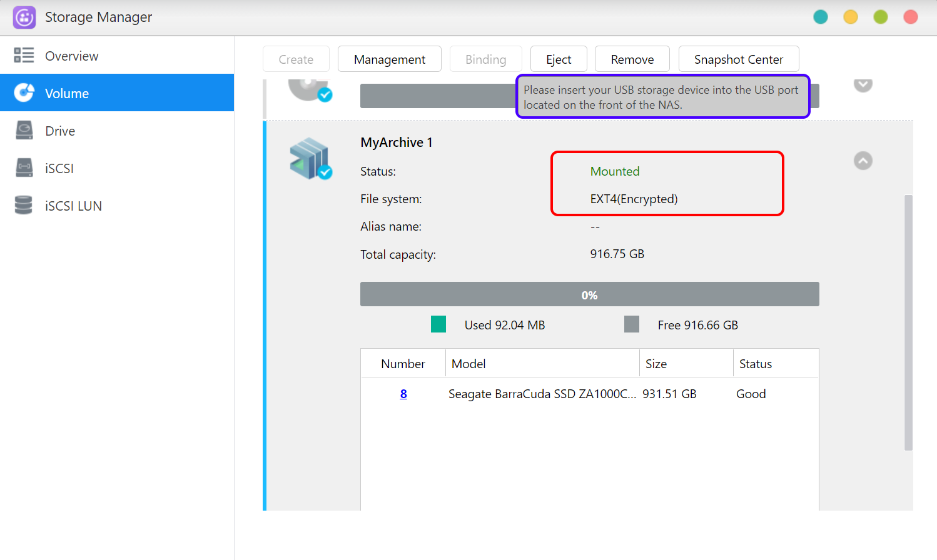Collapse the MyArchive 1 details panel
This screenshot has width=937, height=560.
tap(863, 161)
